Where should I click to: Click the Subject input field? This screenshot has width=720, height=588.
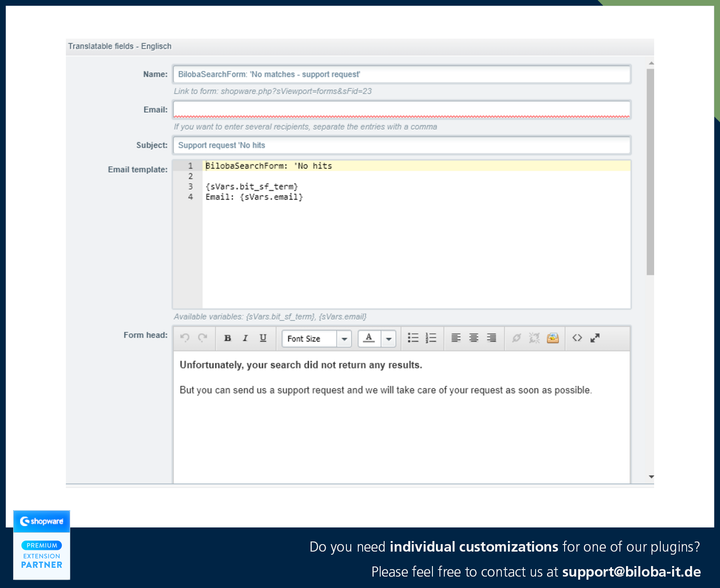pos(402,145)
